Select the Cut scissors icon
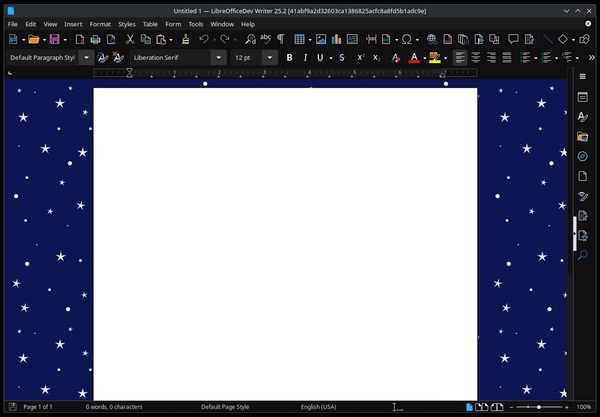Screen dimensions: 600x417 point(131,39)
